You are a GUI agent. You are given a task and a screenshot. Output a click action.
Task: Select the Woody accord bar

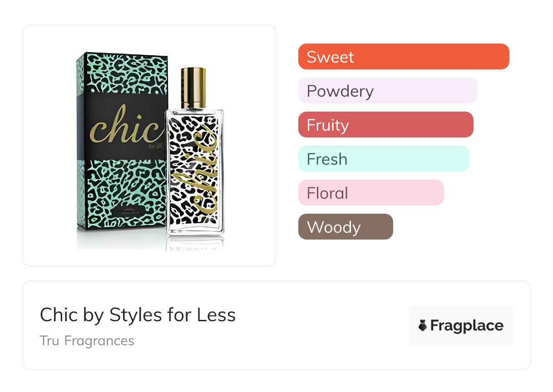tap(345, 227)
